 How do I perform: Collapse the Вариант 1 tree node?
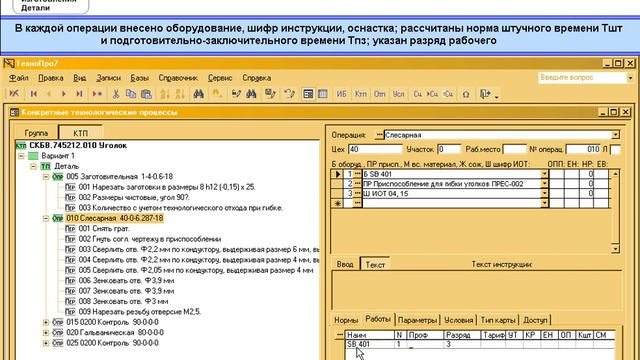click(x=21, y=156)
